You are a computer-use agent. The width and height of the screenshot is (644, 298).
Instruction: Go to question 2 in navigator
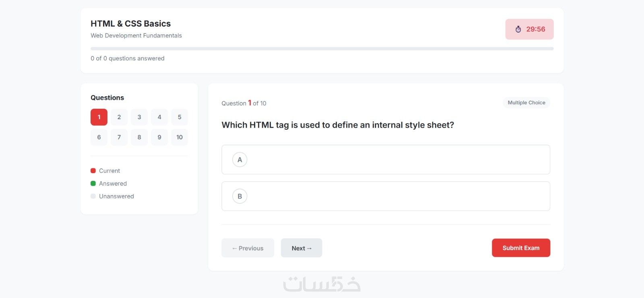(119, 117)
